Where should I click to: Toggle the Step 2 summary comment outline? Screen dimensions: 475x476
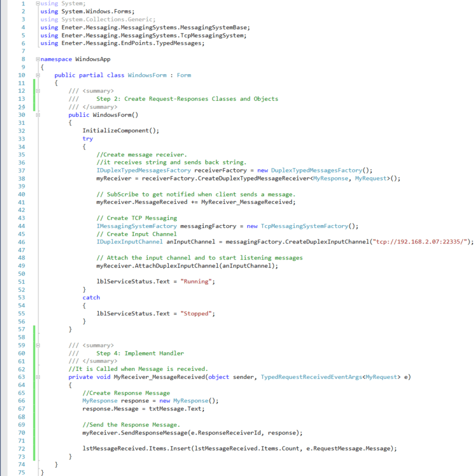(38, 91)
